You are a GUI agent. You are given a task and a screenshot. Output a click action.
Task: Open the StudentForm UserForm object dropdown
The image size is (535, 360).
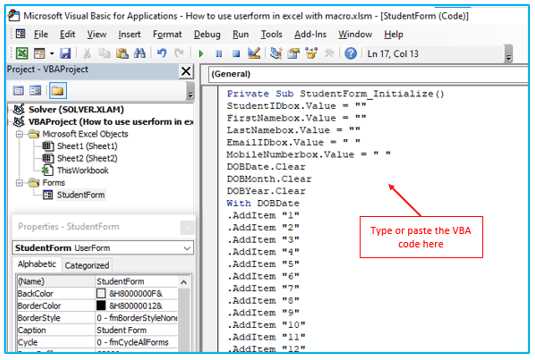tap(187, 248)
